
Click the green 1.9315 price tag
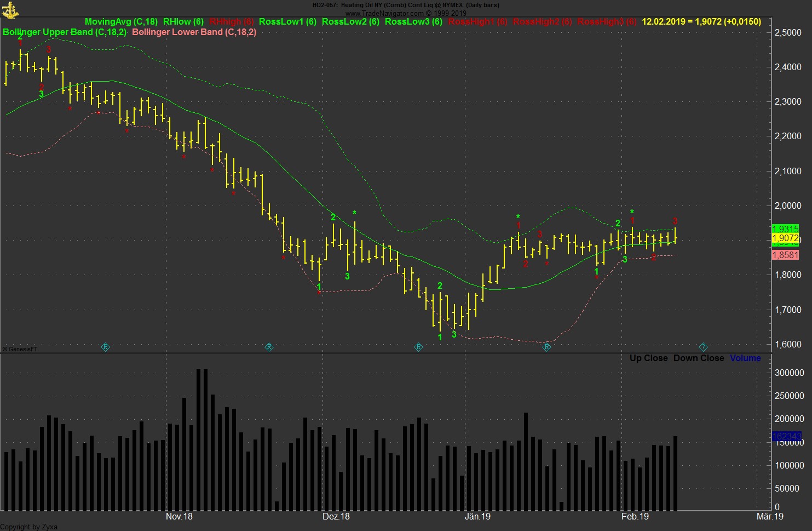point(785,228)
